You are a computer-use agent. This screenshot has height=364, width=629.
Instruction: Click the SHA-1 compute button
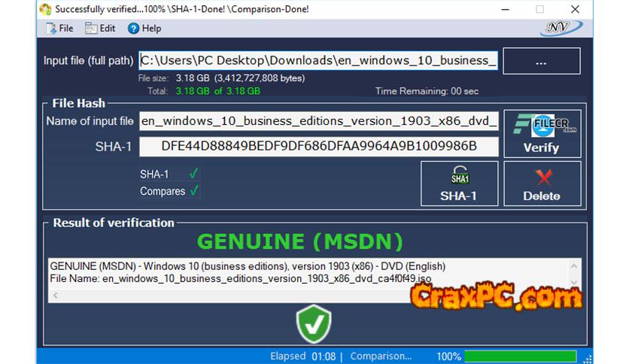tap(459, 184)
